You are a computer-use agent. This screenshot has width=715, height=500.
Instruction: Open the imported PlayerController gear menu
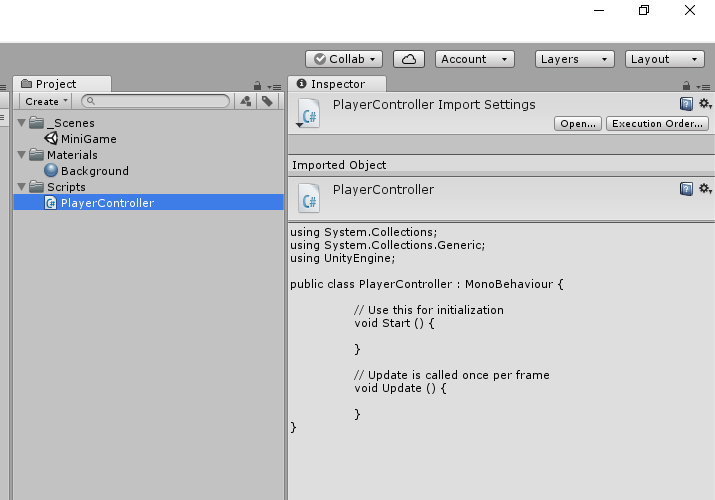point(705,189)
